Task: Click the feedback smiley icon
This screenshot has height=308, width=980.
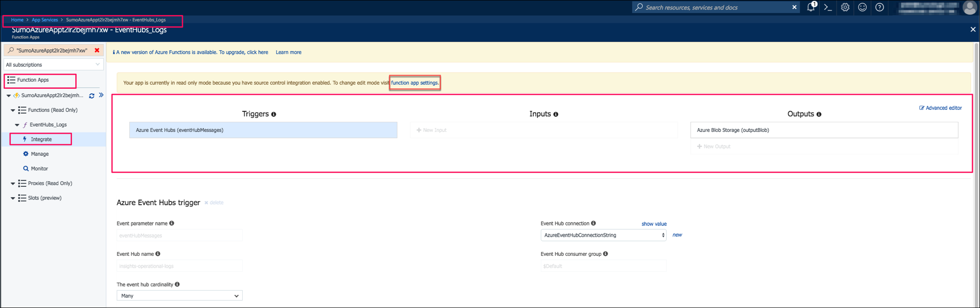Action: 862,8
